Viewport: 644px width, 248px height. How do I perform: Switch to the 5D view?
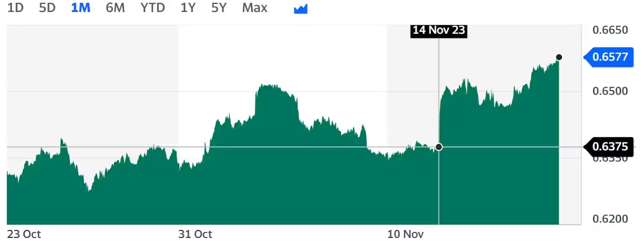(x=47, y=7)
